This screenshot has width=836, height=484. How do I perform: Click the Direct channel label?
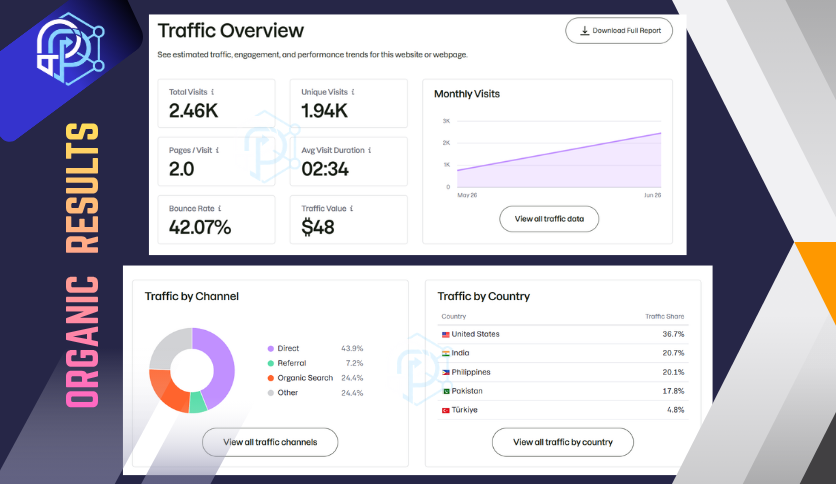[288, 349]
